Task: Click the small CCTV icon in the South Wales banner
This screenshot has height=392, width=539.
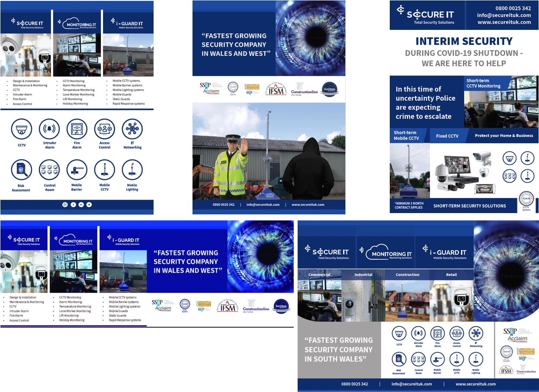Action: [399, 334]
